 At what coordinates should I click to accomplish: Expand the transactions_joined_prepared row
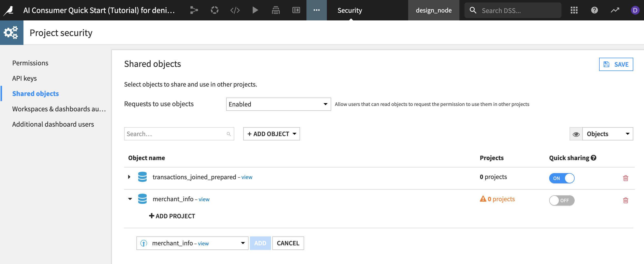129,177
